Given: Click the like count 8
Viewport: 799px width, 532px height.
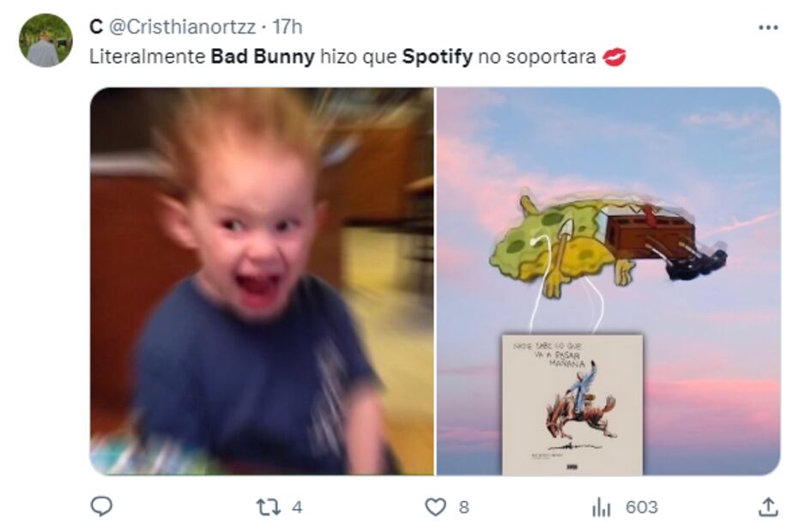Looking at the screenshot, I should click(x=463, y=507).
